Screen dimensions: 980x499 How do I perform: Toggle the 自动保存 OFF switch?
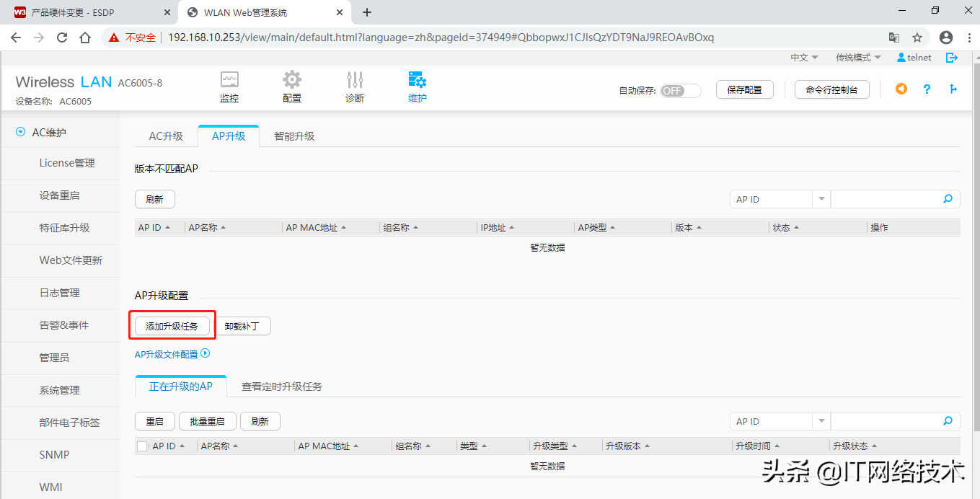[680, 91]
